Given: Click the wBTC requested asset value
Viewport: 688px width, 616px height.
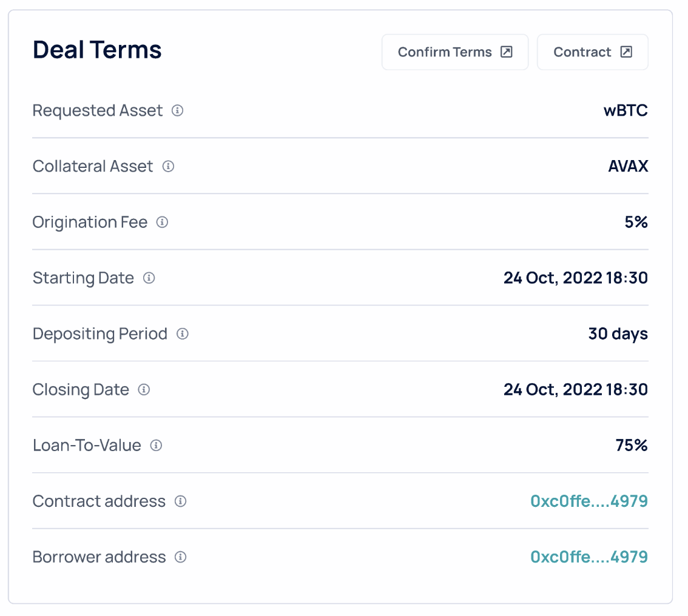Looking at the screenshot, I should (625, 111).
